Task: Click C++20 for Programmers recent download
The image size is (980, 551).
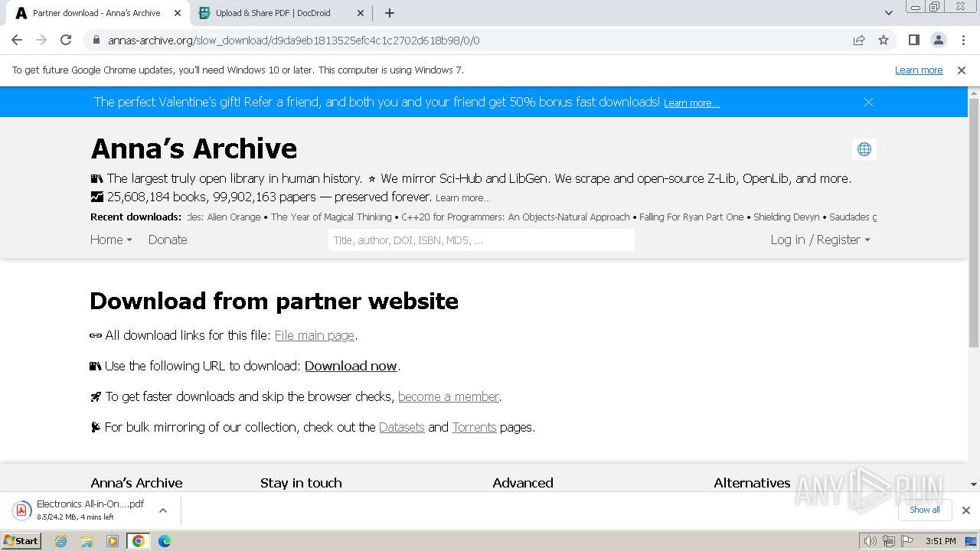Action: (515, 217)
